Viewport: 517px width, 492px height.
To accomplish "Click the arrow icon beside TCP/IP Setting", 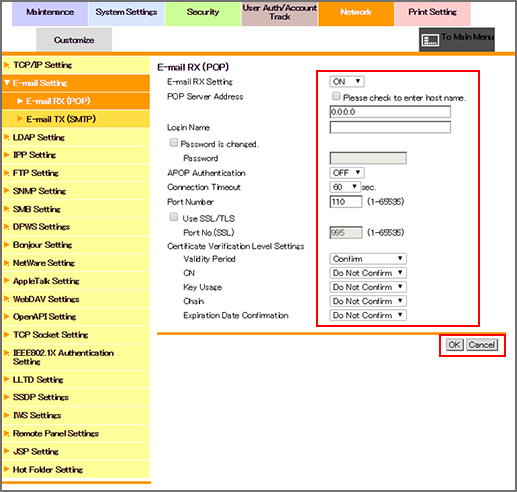I will click(7, 65).
